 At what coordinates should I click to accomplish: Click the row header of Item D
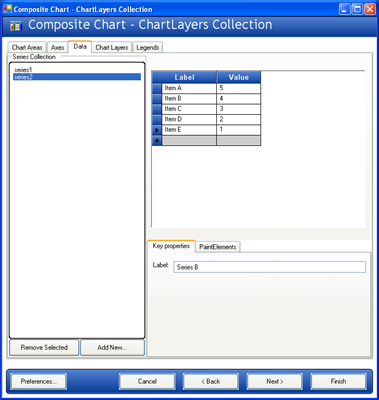pos(157,119)
